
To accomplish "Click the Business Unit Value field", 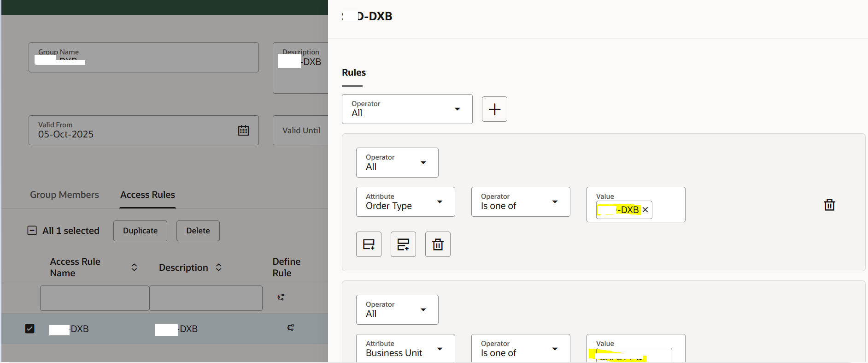I will click(636, 348).
